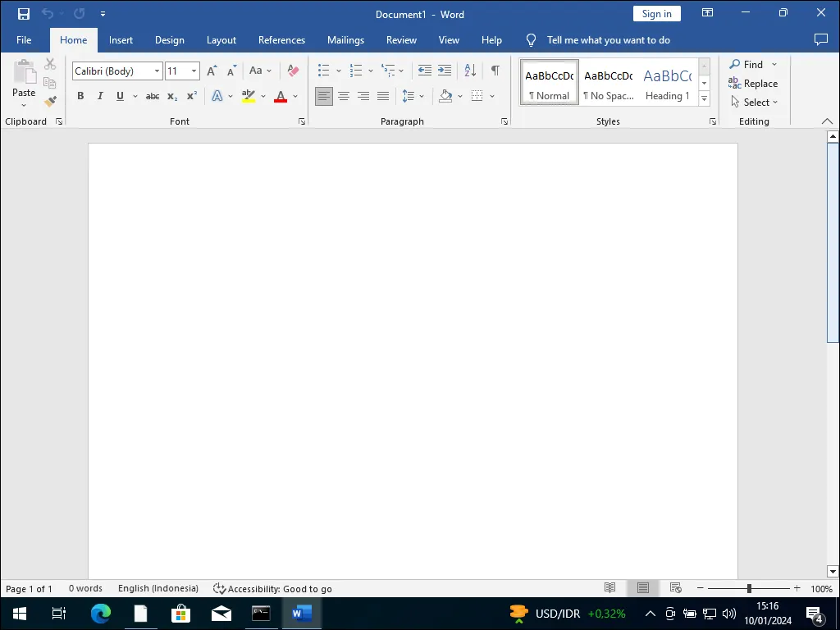
Task: Click the Increase Indent icon
Action: [x=445, y=71]
